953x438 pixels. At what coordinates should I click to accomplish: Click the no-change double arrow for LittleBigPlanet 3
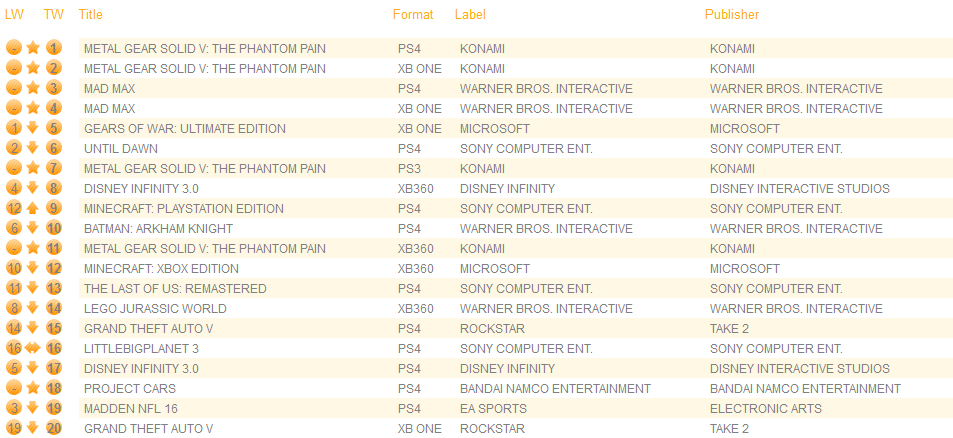coord(33,349)
